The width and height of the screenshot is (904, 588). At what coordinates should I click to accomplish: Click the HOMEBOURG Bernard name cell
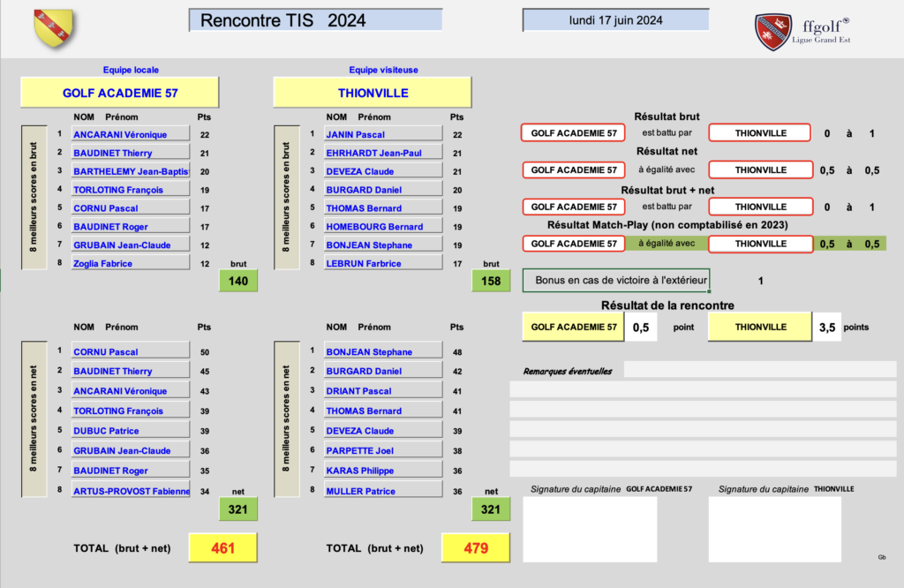point(382,227)
